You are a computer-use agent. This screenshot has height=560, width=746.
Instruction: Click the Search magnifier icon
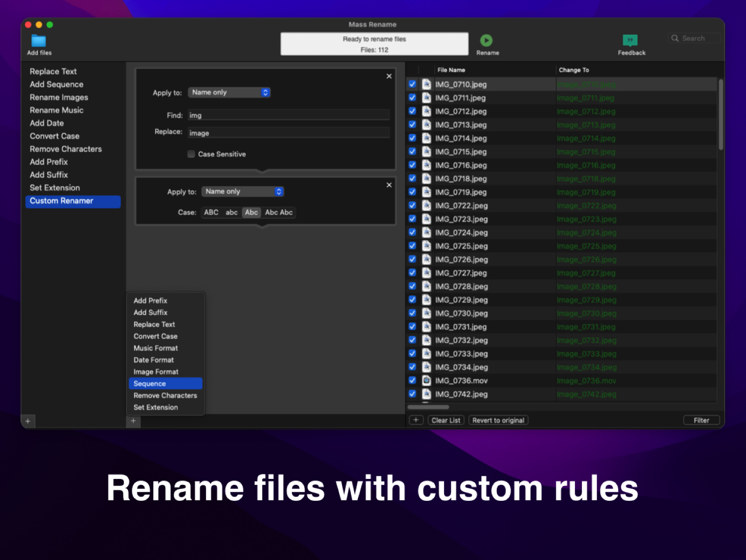pos(675,38)
